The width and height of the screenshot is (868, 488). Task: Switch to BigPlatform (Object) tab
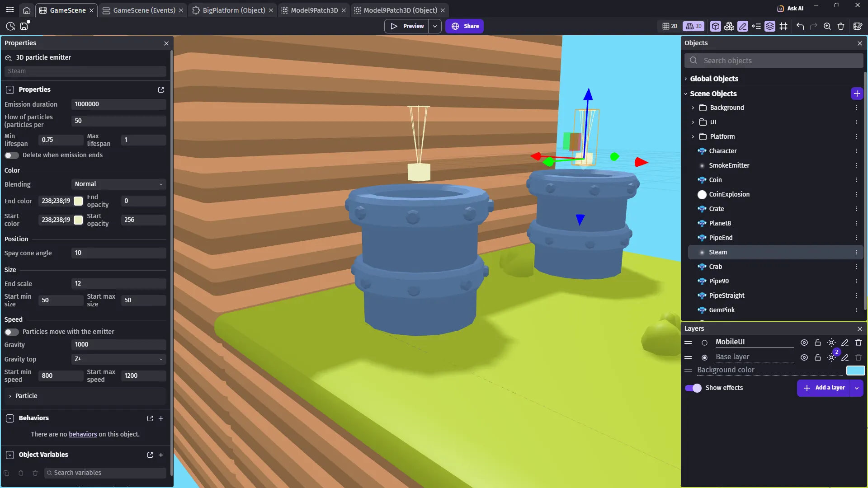click(x=233, y=10)
